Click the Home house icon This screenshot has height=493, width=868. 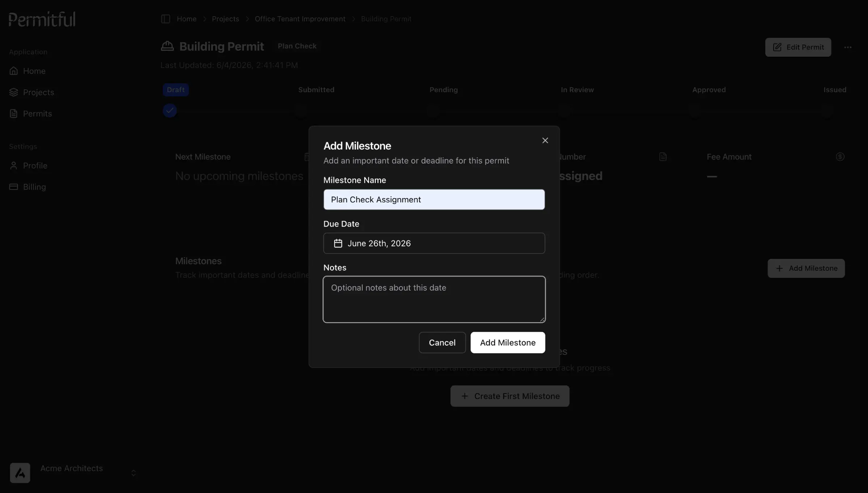click(14, 71)
